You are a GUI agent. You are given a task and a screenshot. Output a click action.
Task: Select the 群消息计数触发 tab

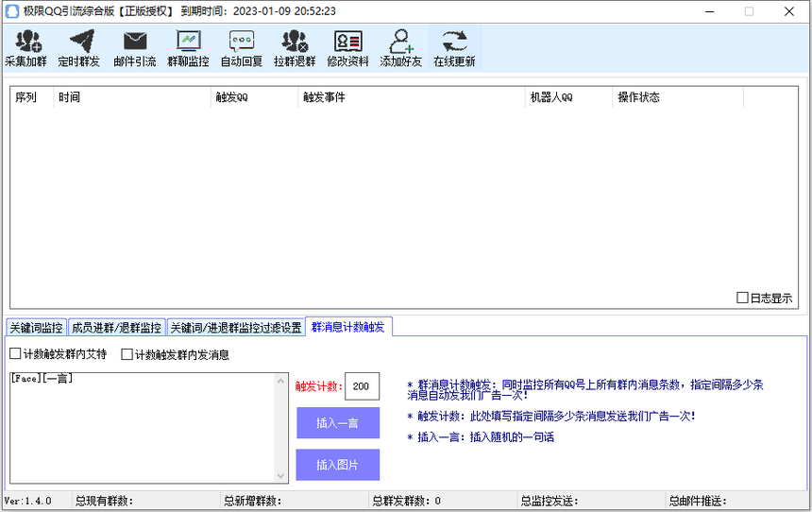(x=348, y=327)
